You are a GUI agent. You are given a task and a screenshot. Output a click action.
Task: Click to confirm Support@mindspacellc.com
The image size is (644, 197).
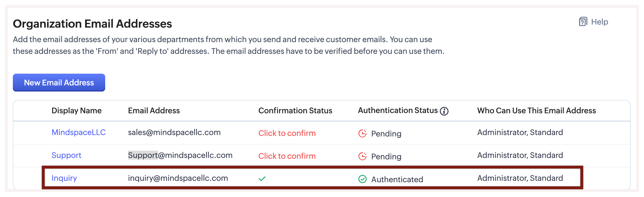click(287, 156)
